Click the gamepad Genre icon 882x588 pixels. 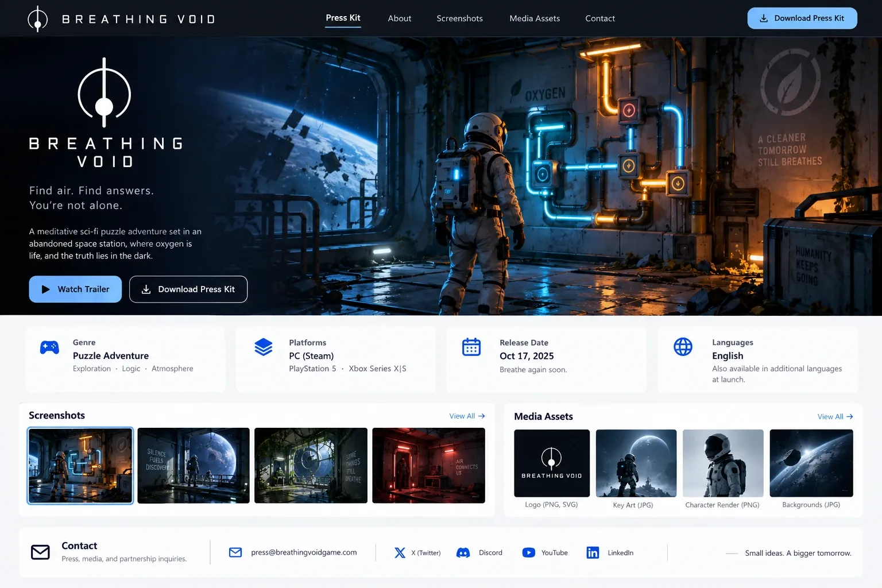(x=49, y=347)
